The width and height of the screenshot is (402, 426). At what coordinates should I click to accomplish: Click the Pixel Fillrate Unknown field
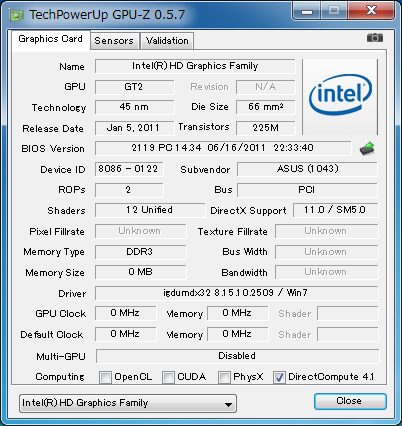140,231
